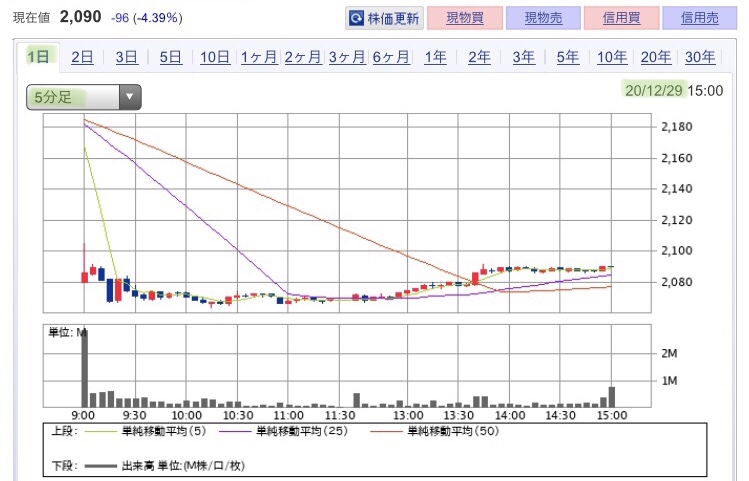749x481 pixels.
Task: Click the change value -96 (-4.39%)
Action: 146,18
